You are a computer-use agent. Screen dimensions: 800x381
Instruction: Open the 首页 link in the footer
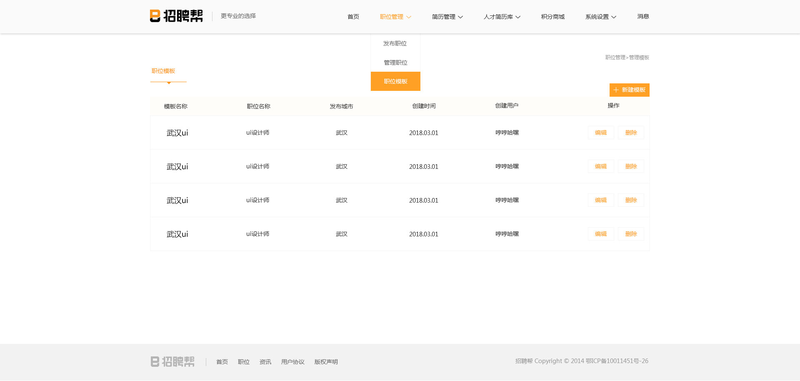click(x=222, y=362)
